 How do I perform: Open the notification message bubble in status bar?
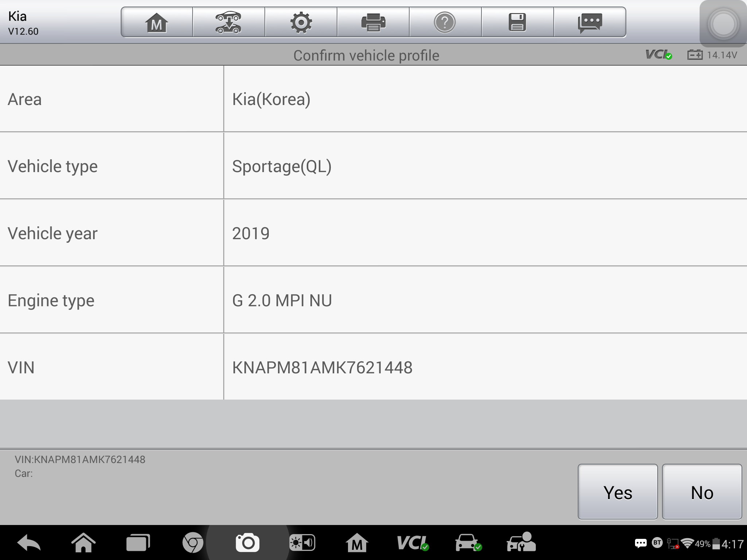pos(641,544)
